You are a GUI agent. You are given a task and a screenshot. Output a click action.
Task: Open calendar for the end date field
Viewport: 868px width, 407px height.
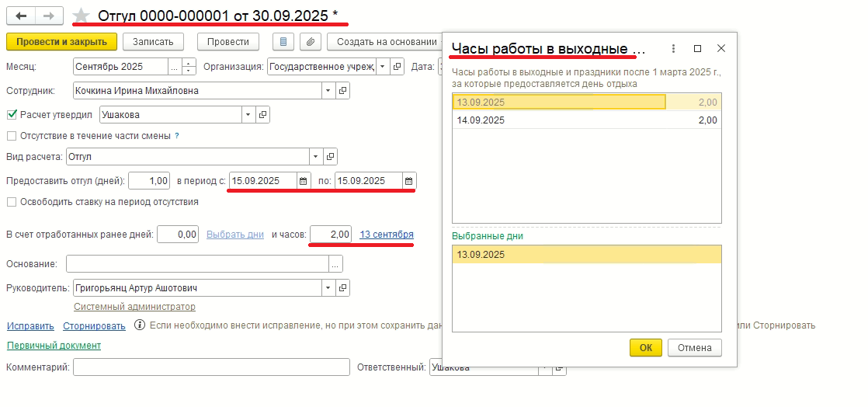pyautogui.click(x=408, y=181)
